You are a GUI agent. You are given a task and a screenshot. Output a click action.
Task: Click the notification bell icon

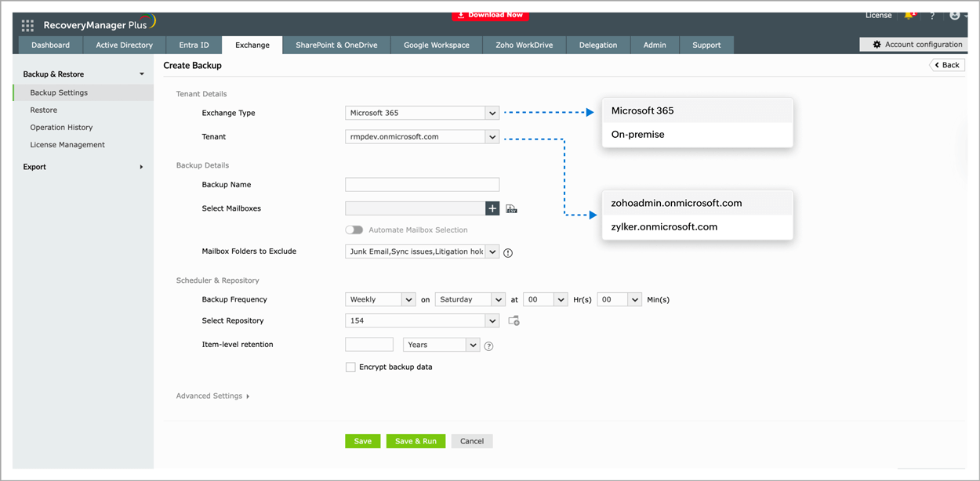pos(909,15)
